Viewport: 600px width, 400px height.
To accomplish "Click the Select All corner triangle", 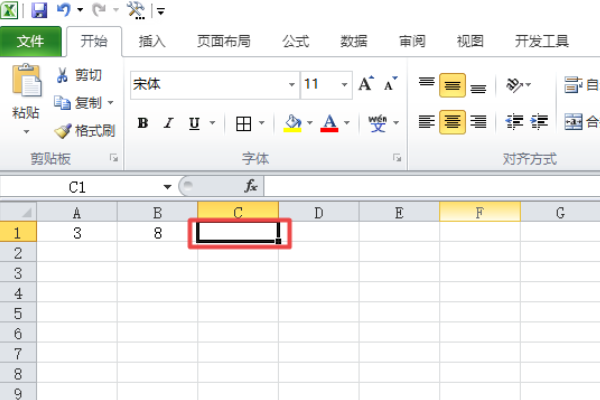I will 18,212.
